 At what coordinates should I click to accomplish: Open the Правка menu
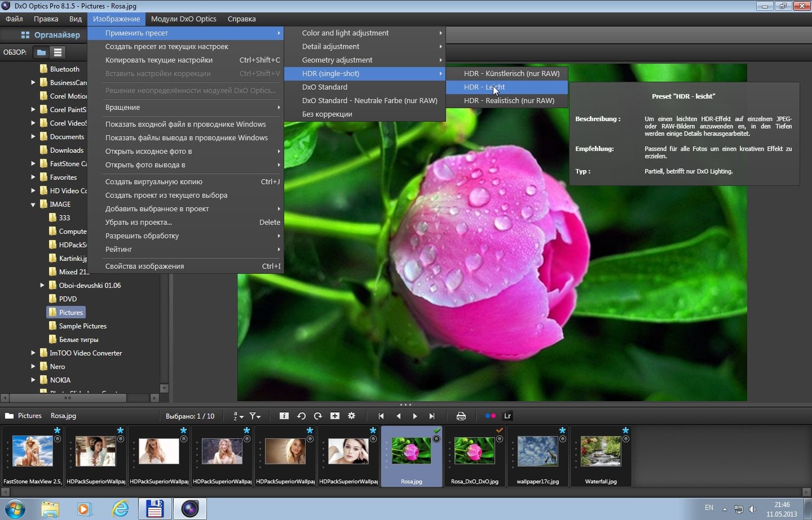click(x=46, y=19)
